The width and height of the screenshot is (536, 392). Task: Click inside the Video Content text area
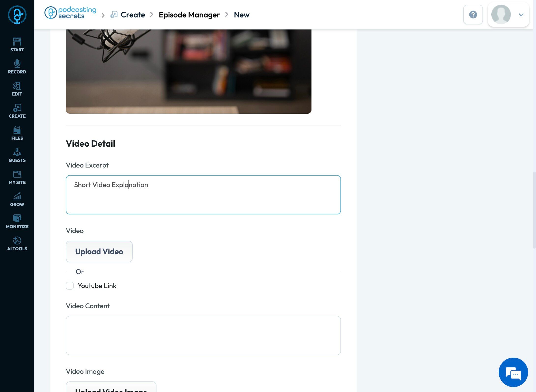coord(203,335)
